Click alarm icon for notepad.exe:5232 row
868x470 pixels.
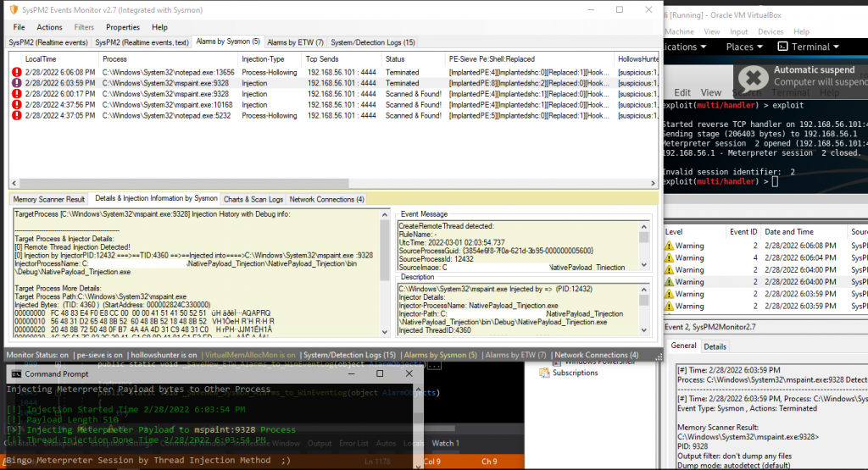[x=17, y=116]
